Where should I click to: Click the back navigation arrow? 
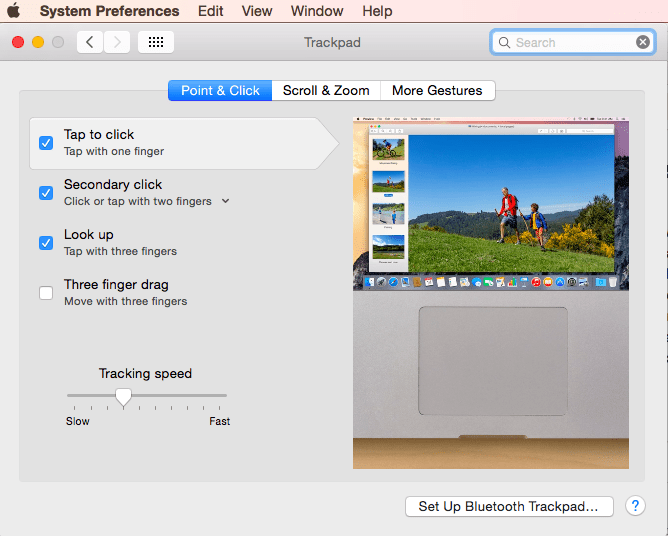tap(90, 42)
